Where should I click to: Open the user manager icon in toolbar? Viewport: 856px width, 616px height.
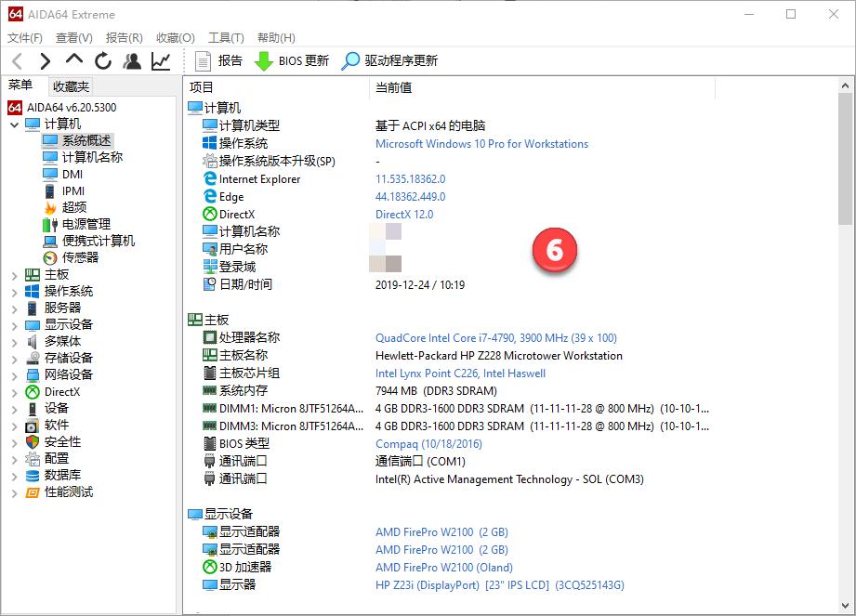tap(132, 61)
